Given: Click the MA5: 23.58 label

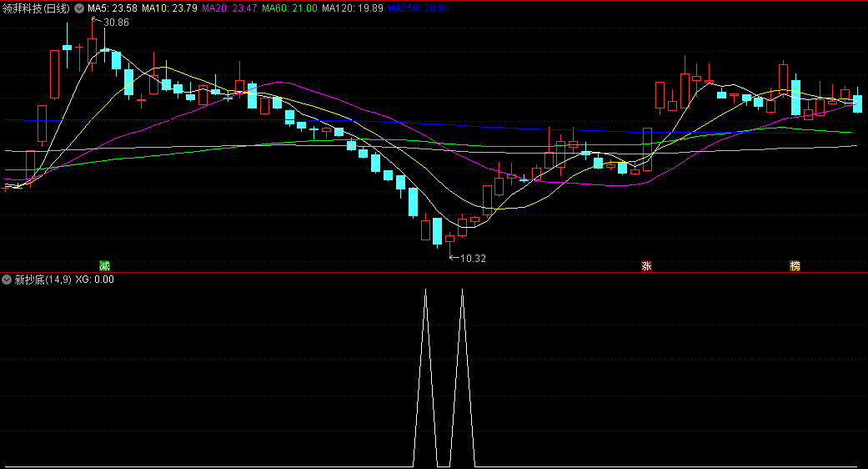Looking at the screenshot, I should pyautogui.click(x=113, y=8).
